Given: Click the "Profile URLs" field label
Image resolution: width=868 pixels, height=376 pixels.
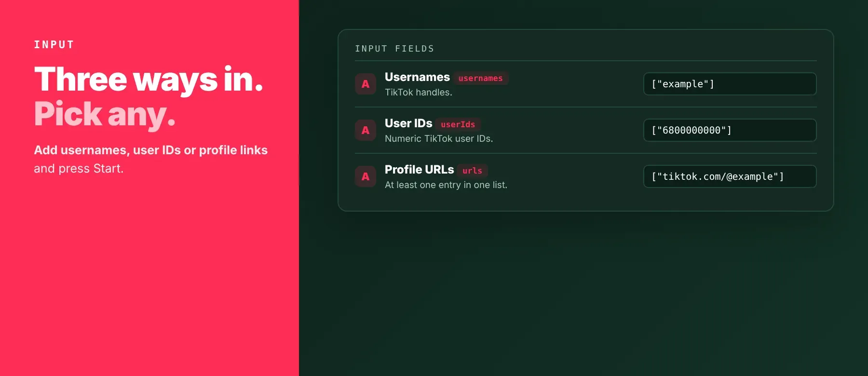Looking at the screenshot, I should coord(419,170).
